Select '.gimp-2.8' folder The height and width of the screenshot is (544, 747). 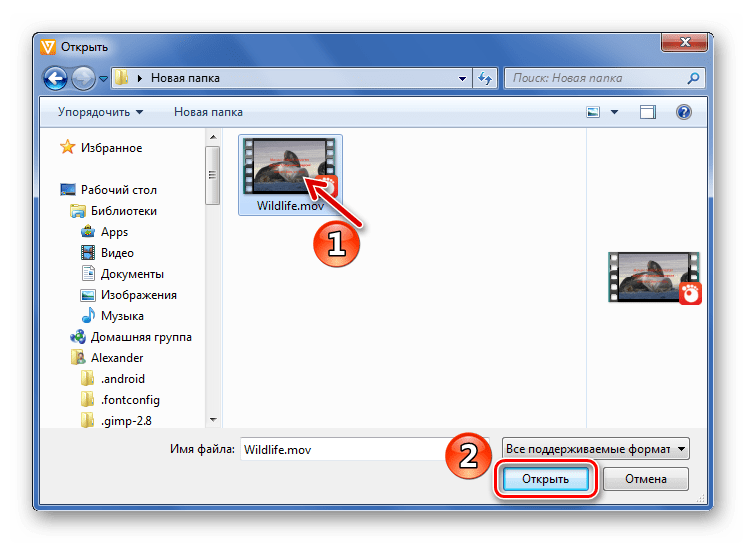[x=126, y=421]
